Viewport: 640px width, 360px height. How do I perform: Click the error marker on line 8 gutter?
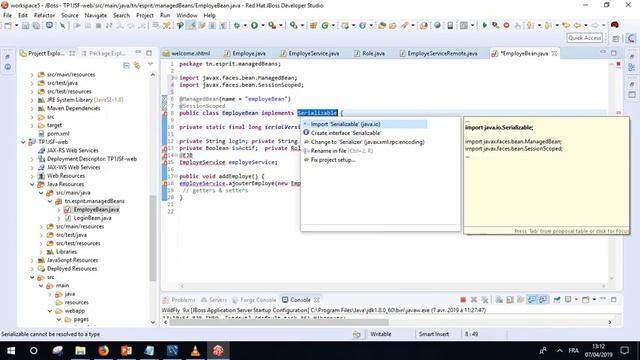165,113
